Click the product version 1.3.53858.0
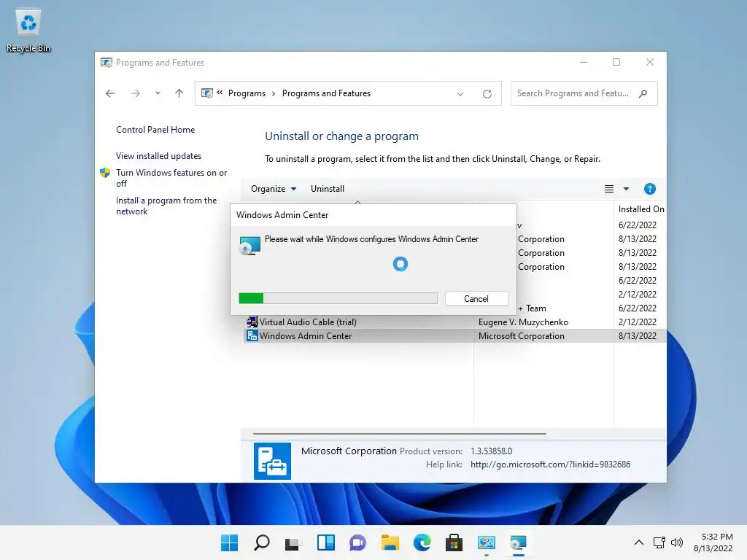Image resolution: width=747 pixels, height=560 pixels. 491,451
